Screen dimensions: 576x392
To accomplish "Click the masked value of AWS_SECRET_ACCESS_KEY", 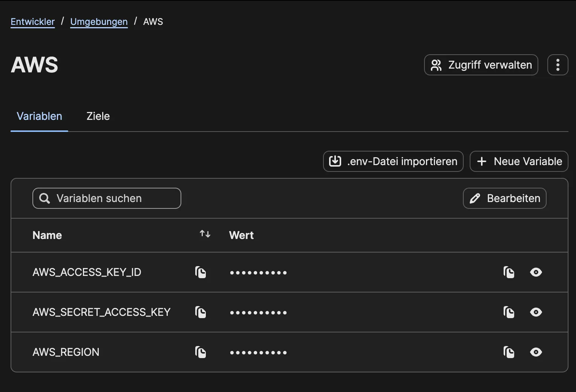I will tap(259, 312).
